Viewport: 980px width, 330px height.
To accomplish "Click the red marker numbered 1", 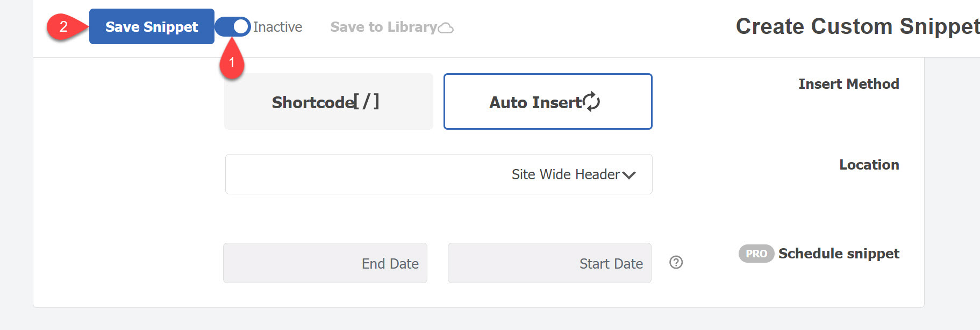I will (232, 62).
